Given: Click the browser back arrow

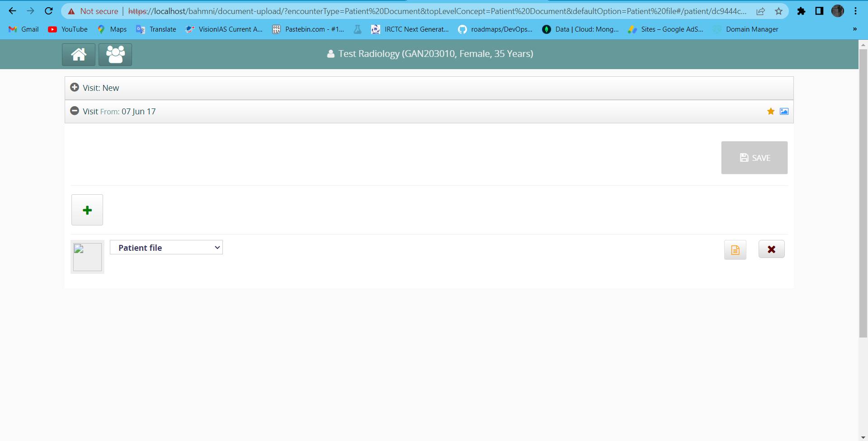Looking at the screenshot, I should click(12, 11).
